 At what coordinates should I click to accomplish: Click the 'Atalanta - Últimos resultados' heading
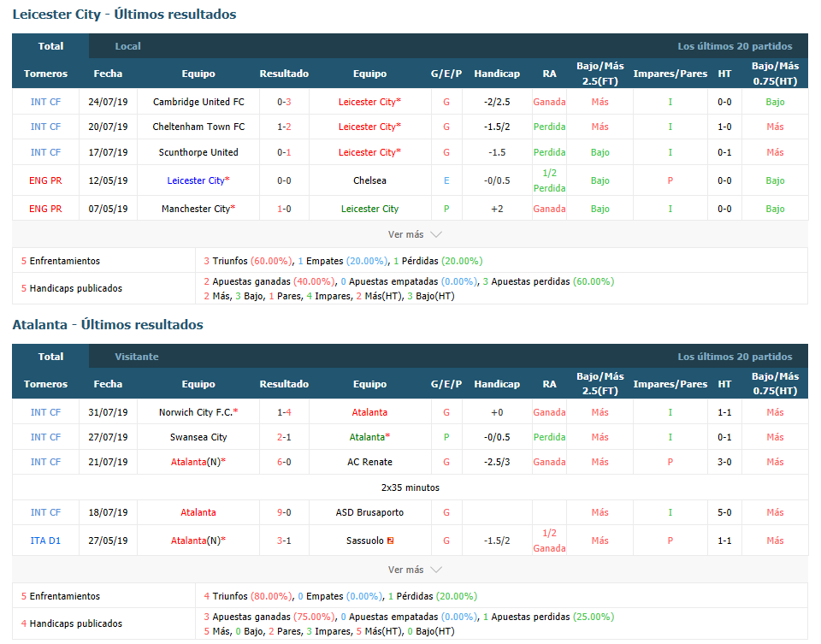click(108, 325)
